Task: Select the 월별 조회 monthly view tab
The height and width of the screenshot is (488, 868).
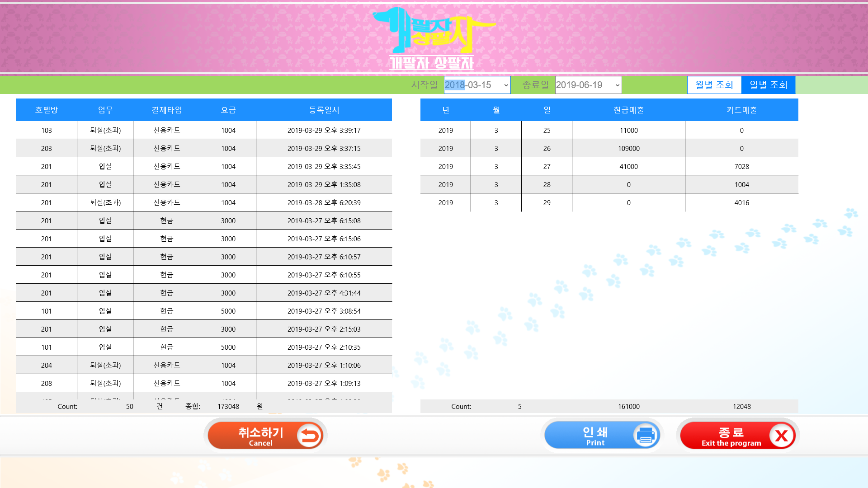Action: tap(714, 85)
